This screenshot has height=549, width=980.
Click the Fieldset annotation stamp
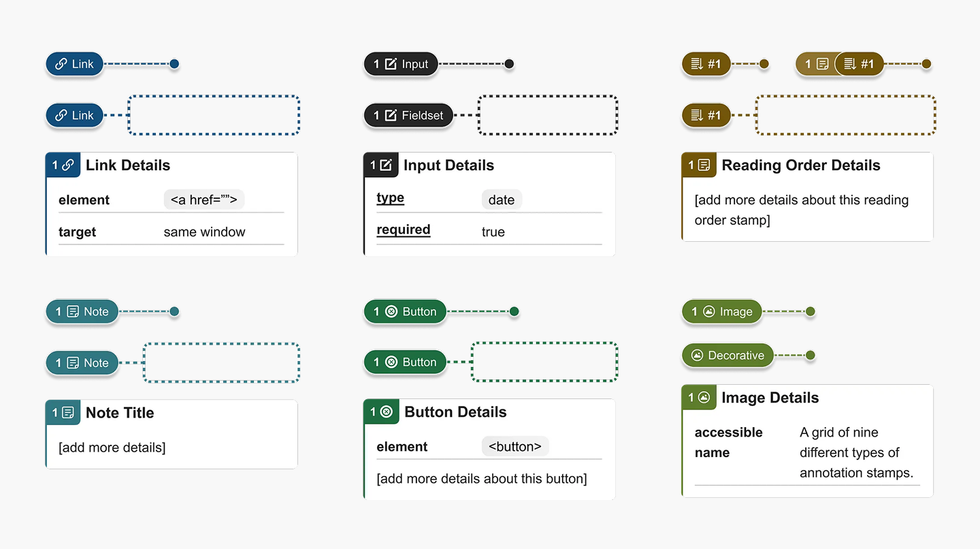tap(408, 115)
